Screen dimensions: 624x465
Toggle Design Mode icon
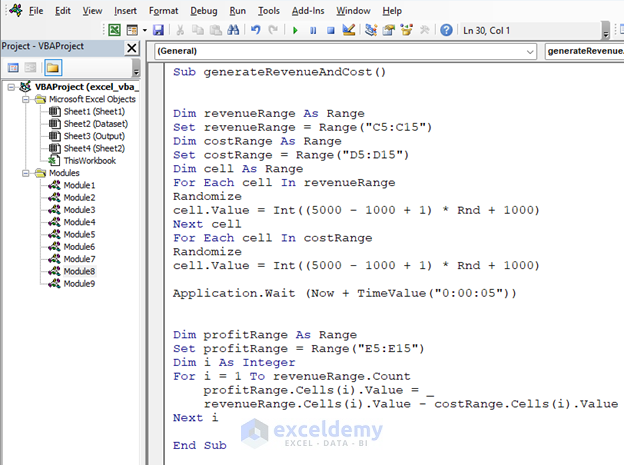pos(349,30)
